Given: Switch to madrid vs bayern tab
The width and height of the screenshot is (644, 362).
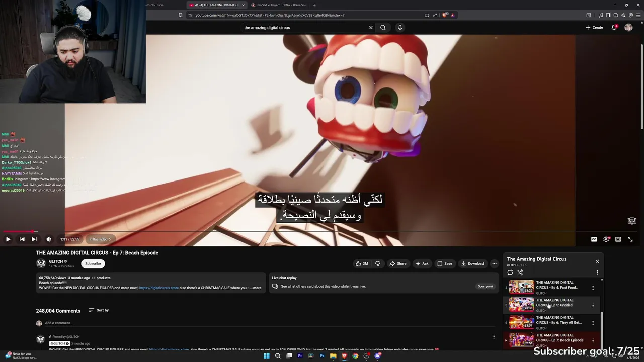Looking at the screenshot, I should click(281, 5).
